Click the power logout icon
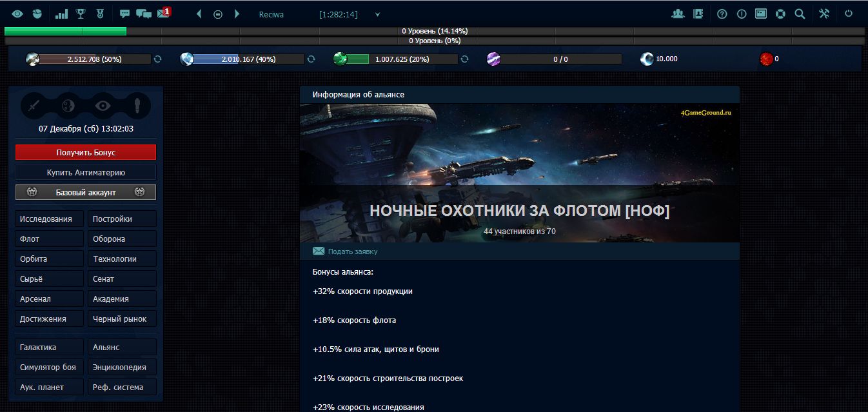This screenshot has height=412, width=868. [x=849, y=14]
